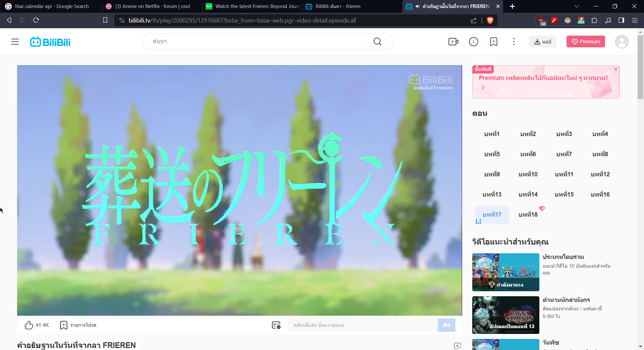The height and width of the screenshot is (350, 644).
Task: Open the favorites bookmark icon in header
Action: tap(494, 42)
